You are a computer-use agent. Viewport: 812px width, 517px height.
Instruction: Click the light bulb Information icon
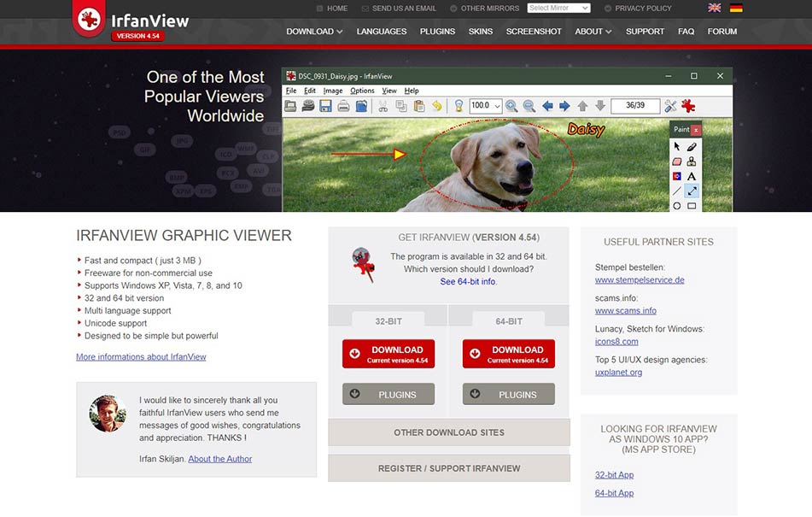point(459,106)
